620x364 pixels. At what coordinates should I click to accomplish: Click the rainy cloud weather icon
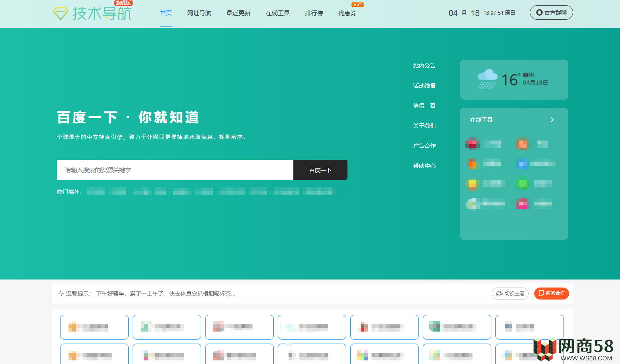(x=487, y=79)
